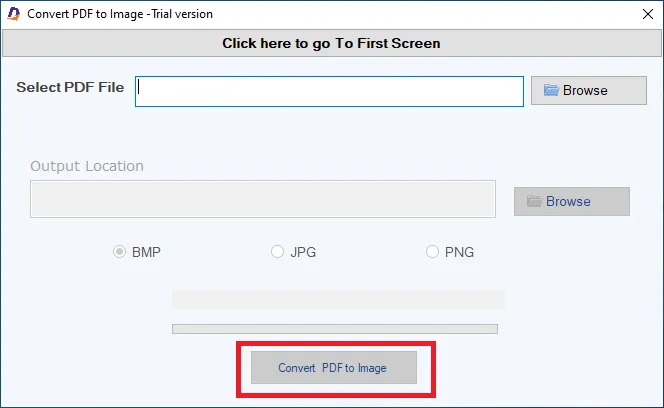Browse for a PDF file to select
The height and width of the screenshot is (408, 664).
pyautogui.click(x=589, y=90)
